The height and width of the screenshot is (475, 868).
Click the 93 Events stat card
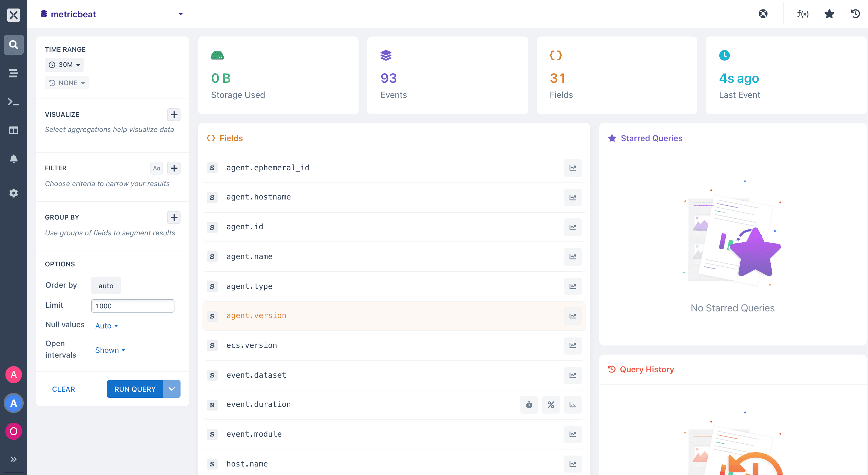click(447, 75)
